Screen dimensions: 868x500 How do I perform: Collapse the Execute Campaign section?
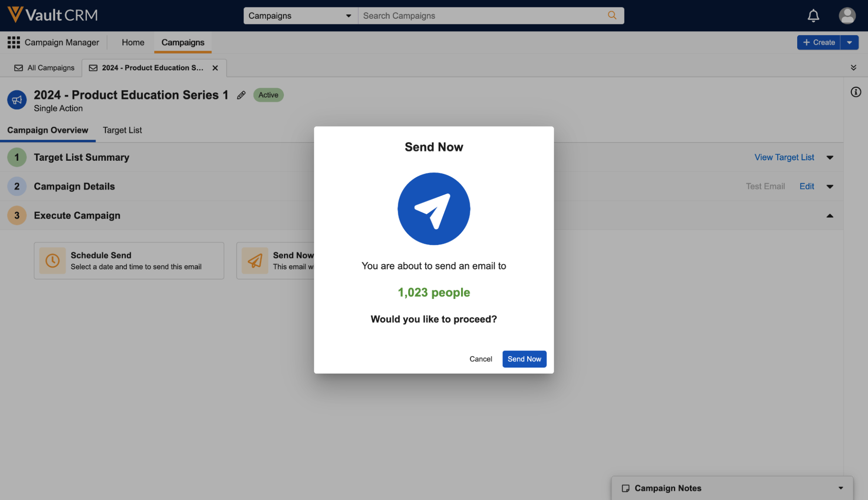coord(829,215)
